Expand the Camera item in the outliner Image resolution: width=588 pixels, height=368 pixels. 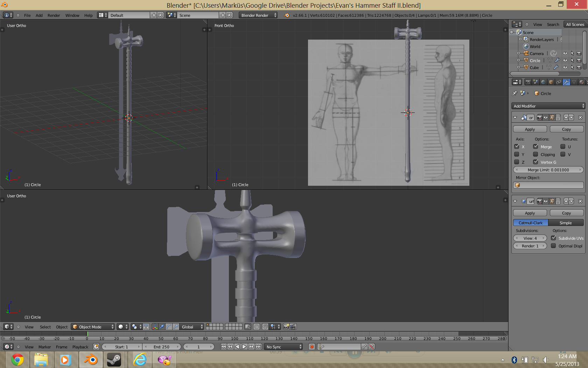click(x=518, y=53)
